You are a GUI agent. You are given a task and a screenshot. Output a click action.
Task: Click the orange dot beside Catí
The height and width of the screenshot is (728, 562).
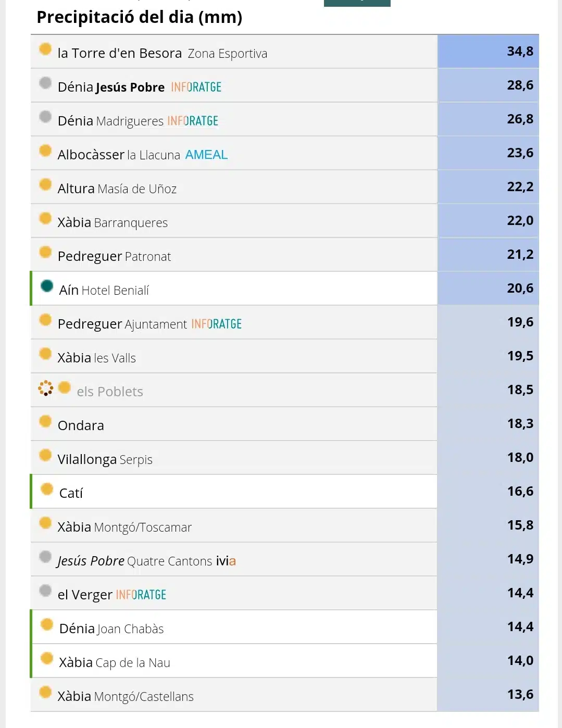47,489
